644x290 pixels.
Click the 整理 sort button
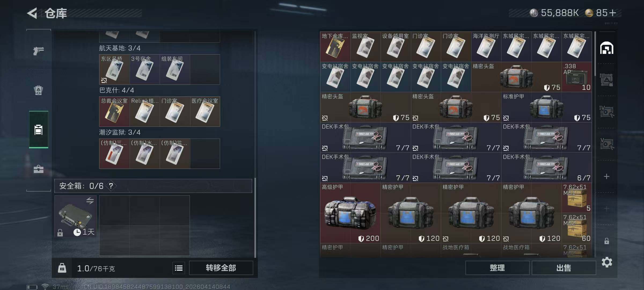click(x=497, y=268)
